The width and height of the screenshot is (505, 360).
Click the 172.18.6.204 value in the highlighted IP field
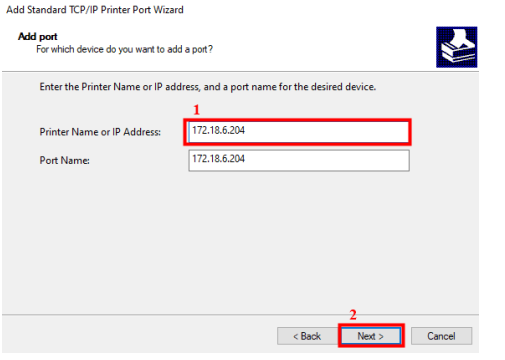(x=219, y=130)
